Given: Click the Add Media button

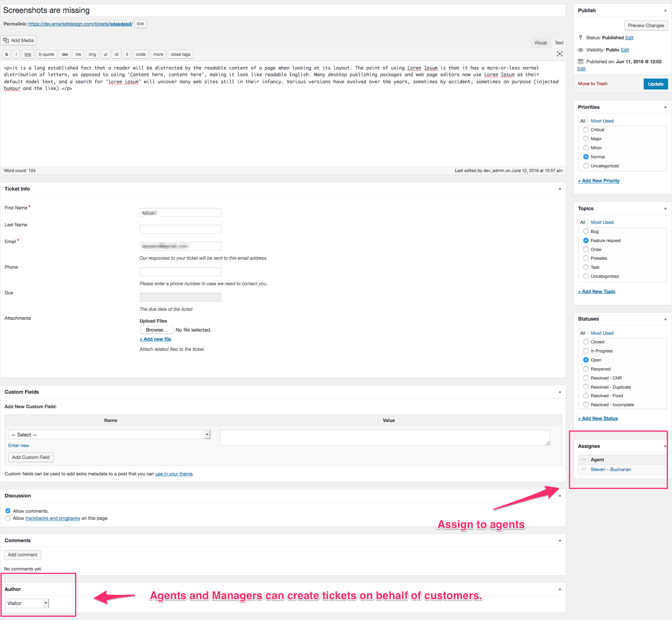Looking at the screenshot, I should 19,40.
